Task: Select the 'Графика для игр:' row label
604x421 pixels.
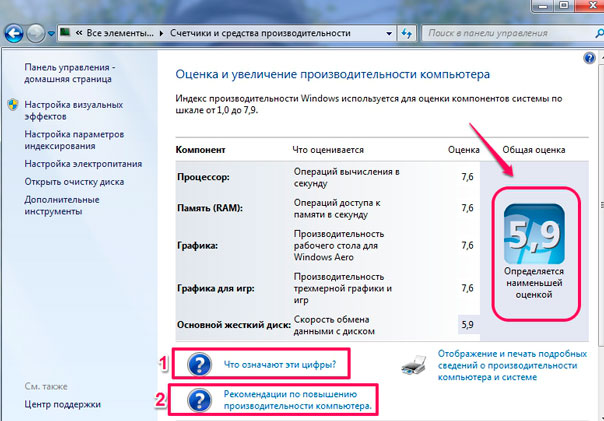Action: click(x=216, y=288)
